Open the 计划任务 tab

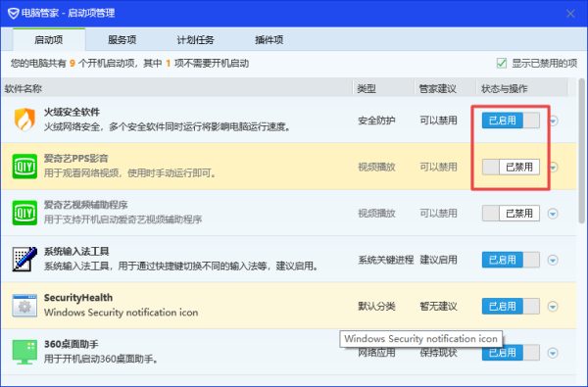point(195,39)
